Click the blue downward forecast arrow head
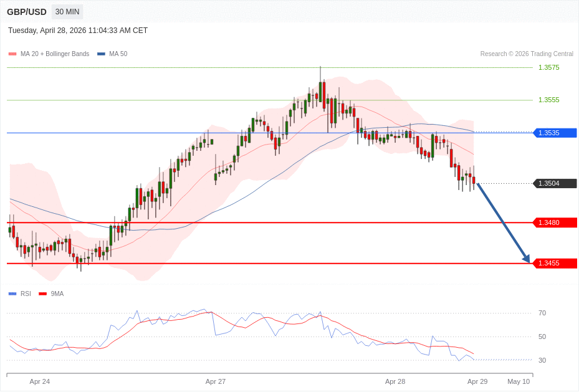 (526, 258)
